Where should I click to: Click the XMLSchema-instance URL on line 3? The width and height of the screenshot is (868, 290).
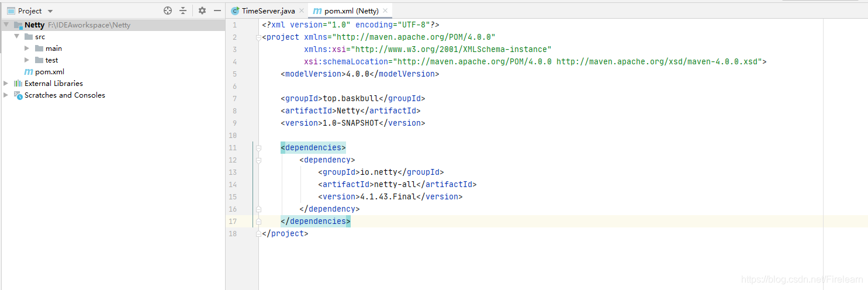tap(451, 49)
